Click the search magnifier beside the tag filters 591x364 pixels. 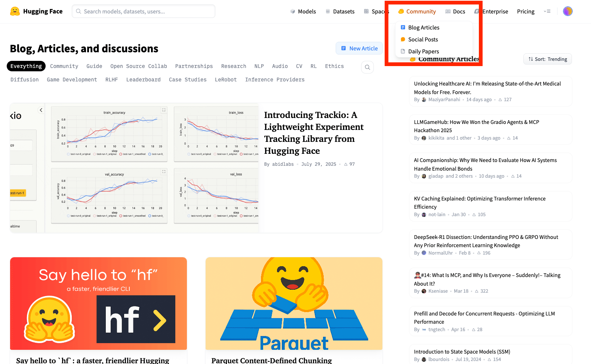pyautogui.click(x=367, y=67)
